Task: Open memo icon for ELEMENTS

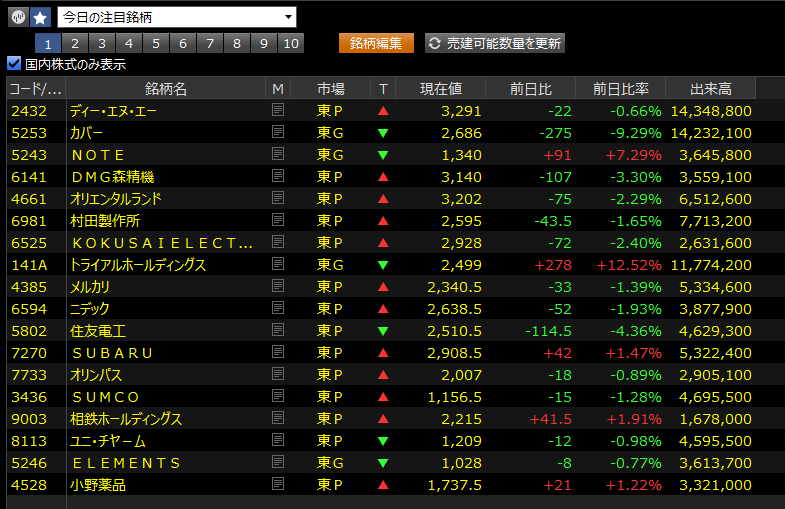Action: [278, 462]
